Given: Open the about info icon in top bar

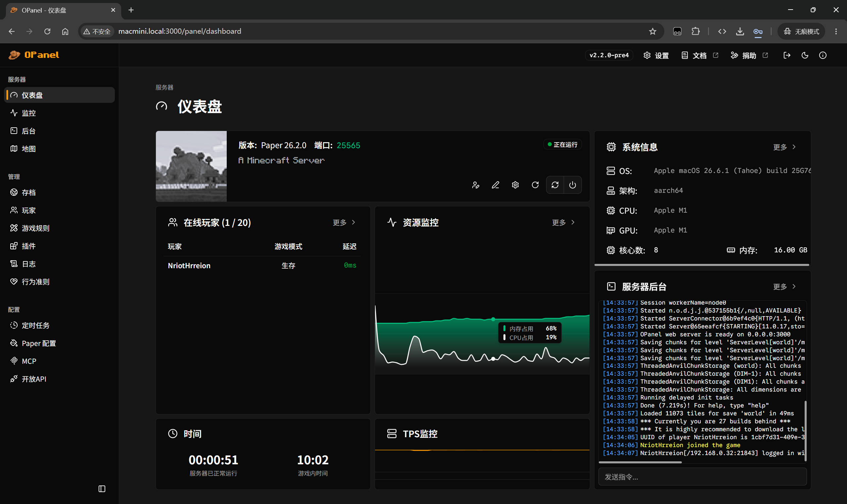Looking at the screenshot, I should click(x=823, y=55).
